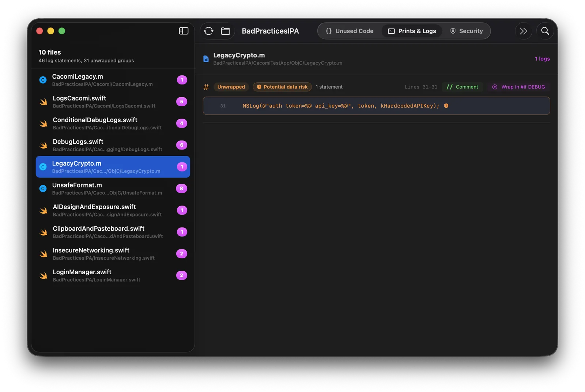
Task: Select CacomiLegacy.m file row
Action: (x=113, y=80)
